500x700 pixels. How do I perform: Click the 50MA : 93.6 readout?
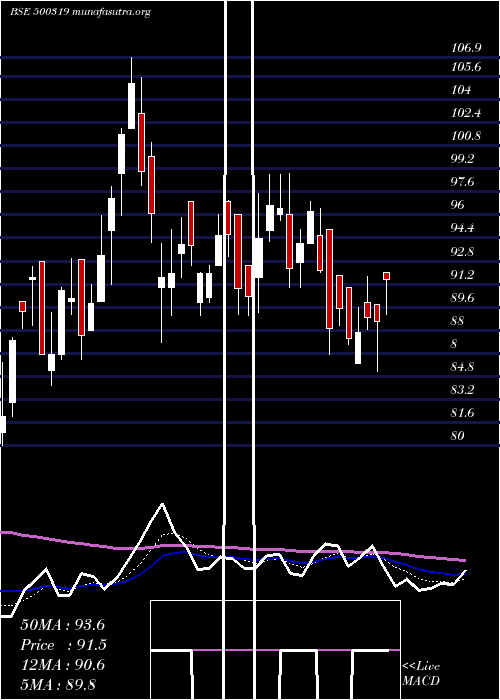[x=62, y=625]
